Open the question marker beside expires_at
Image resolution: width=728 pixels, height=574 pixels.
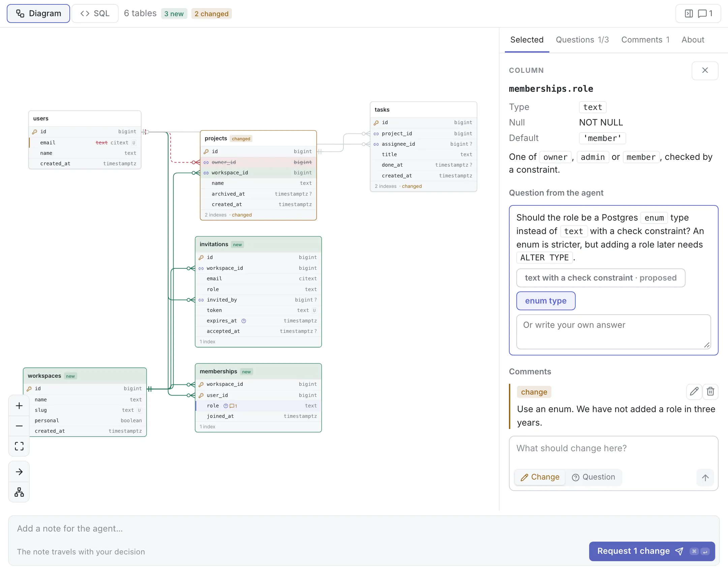(244, 321)
